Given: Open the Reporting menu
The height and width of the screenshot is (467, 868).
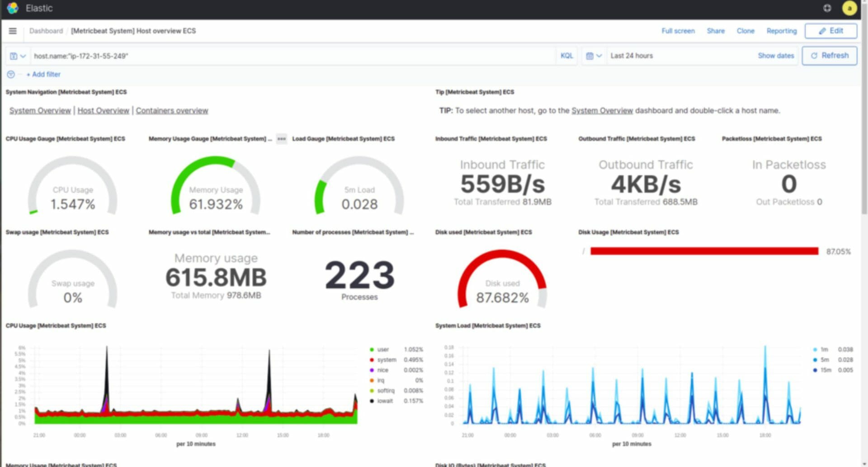Looking at the screenshot, I should (781, 31).
